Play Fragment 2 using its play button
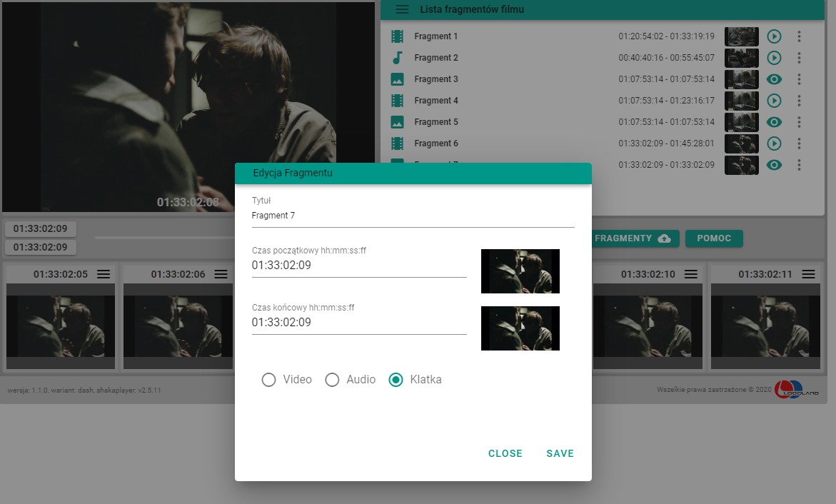 (x=774, y=58)
